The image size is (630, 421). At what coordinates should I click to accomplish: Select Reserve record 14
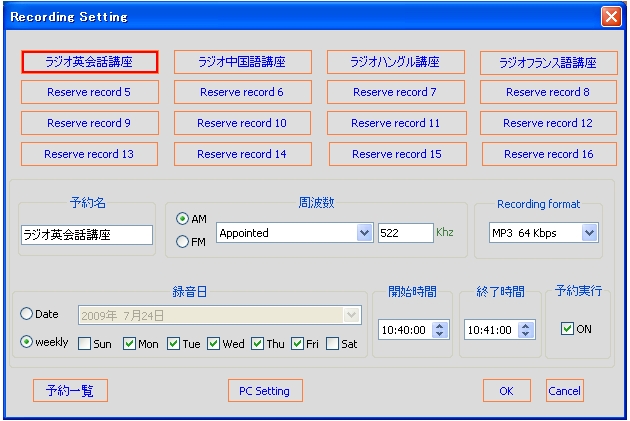tap(243, 154)
